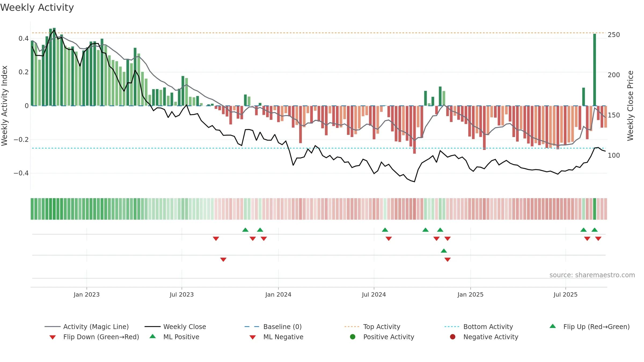Viewport: 644px width, 362px height.
Task: Toggle the Baseline (0) legend item
Action: (273, 327)
